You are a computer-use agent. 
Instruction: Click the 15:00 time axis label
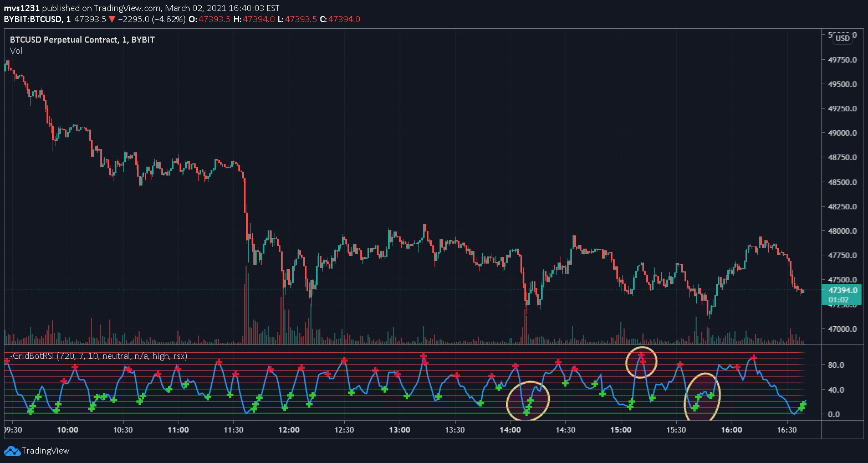pyautogui.click(x=621, y=429)
